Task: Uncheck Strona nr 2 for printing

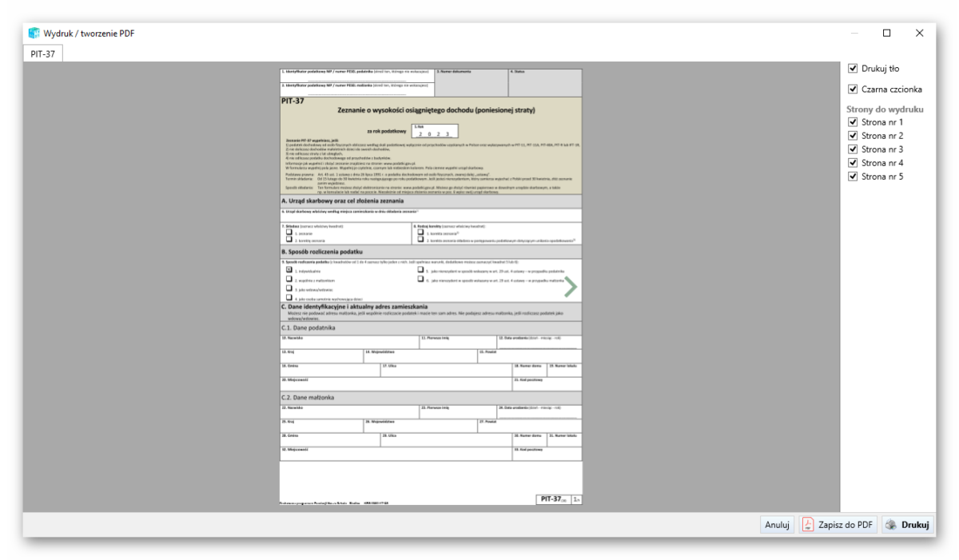Action: [853, 136]
